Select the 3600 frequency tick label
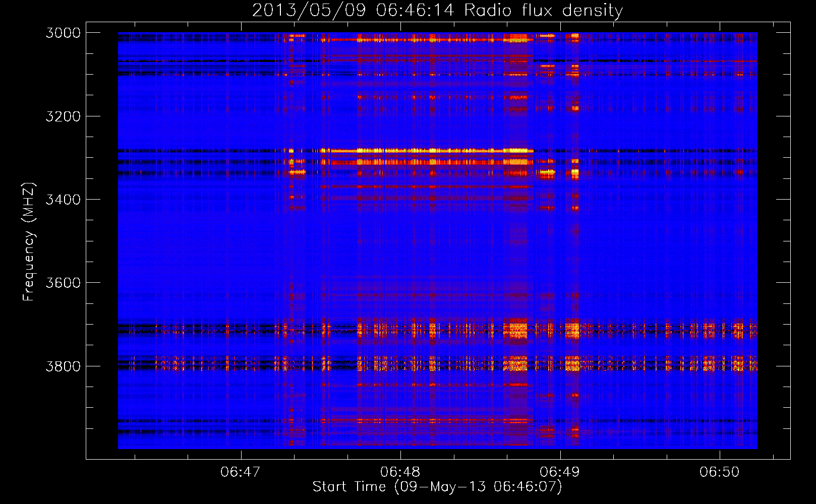 point(63,283)
